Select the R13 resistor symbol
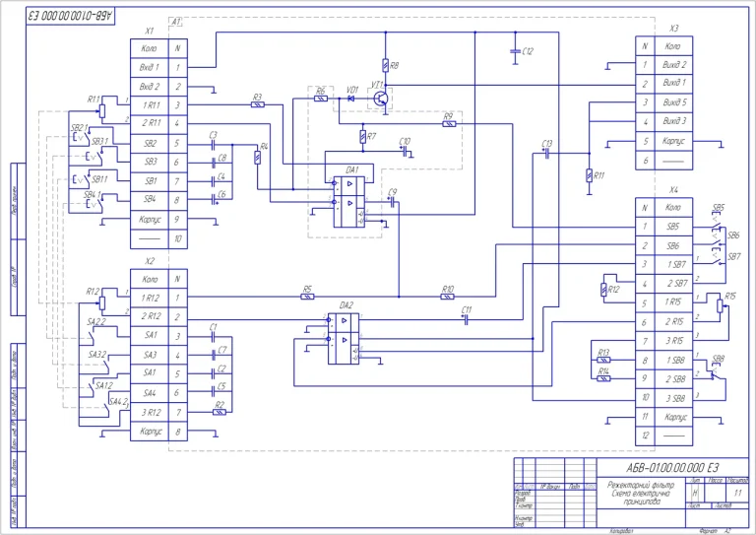 [603, 360]
